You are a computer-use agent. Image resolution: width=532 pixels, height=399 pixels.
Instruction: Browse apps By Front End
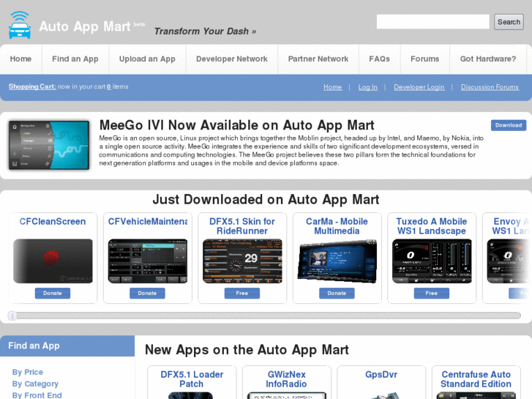tap(37, 395)
